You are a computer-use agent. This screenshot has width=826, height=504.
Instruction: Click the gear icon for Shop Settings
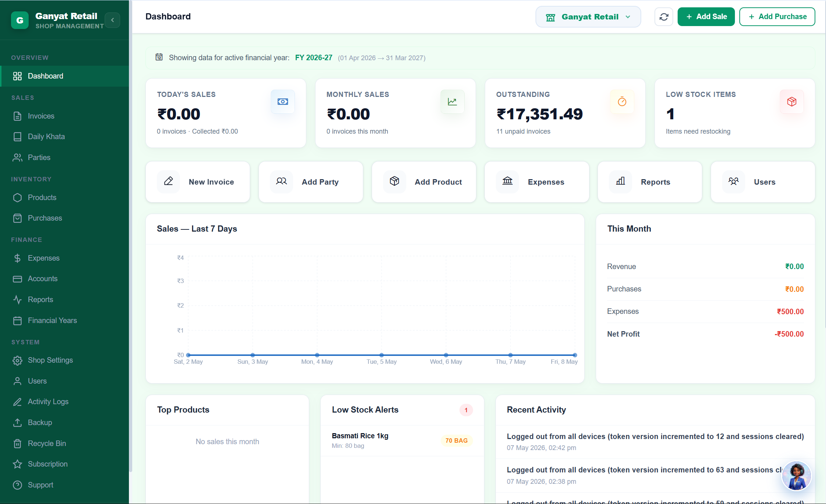pyautogui.click(x=17, y=360)
